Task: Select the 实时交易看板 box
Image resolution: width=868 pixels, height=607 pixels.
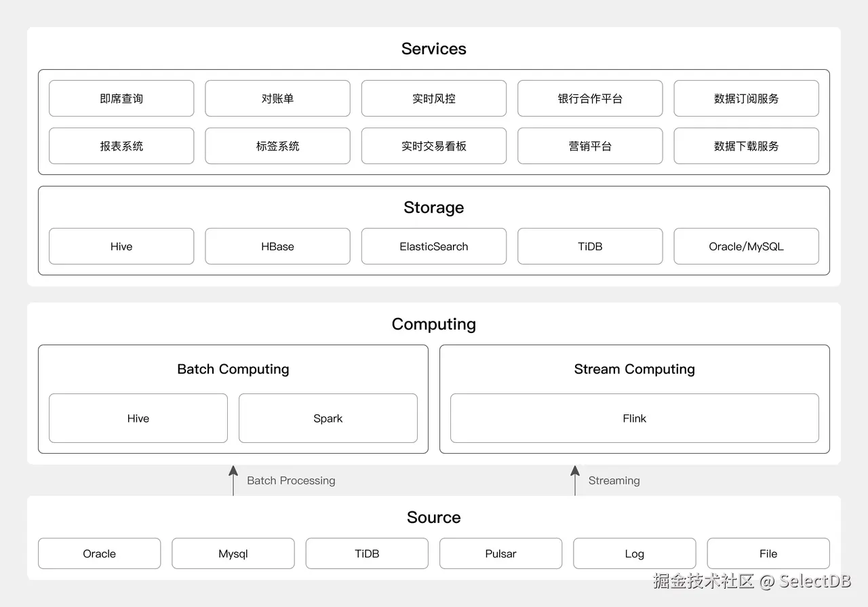Action: tap(434, 146)
